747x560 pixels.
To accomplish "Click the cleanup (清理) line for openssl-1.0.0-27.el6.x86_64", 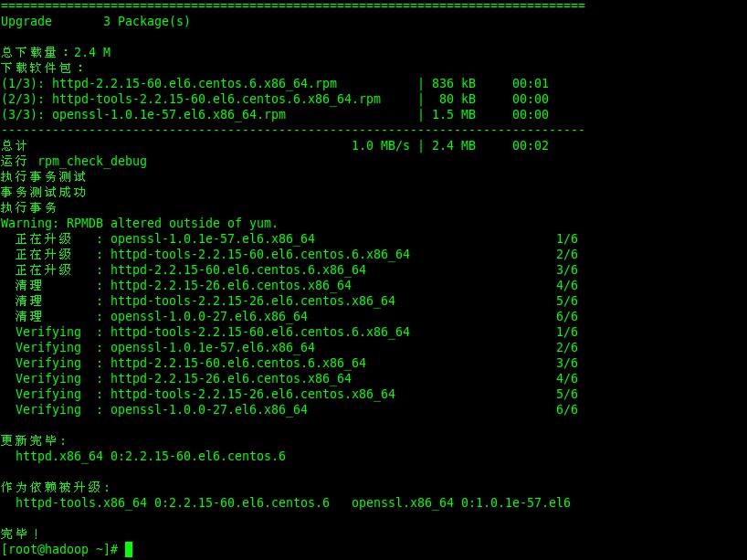I will 296,316.
